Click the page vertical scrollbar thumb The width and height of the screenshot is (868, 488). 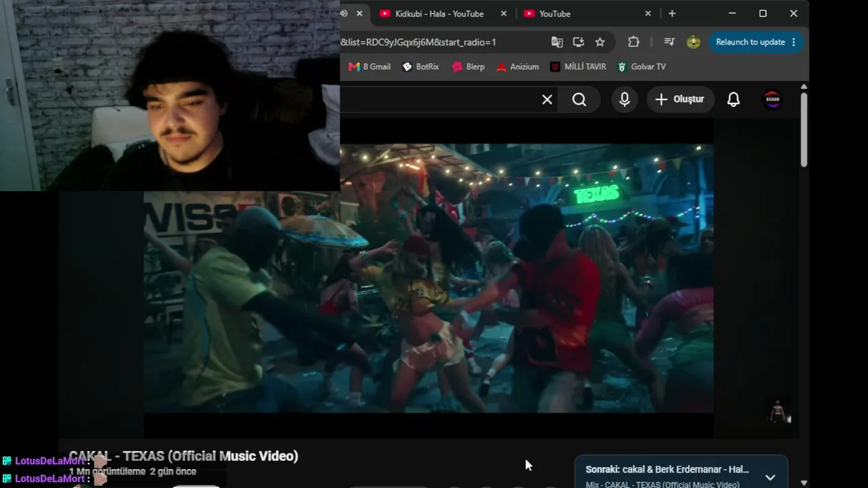(804, 129)
